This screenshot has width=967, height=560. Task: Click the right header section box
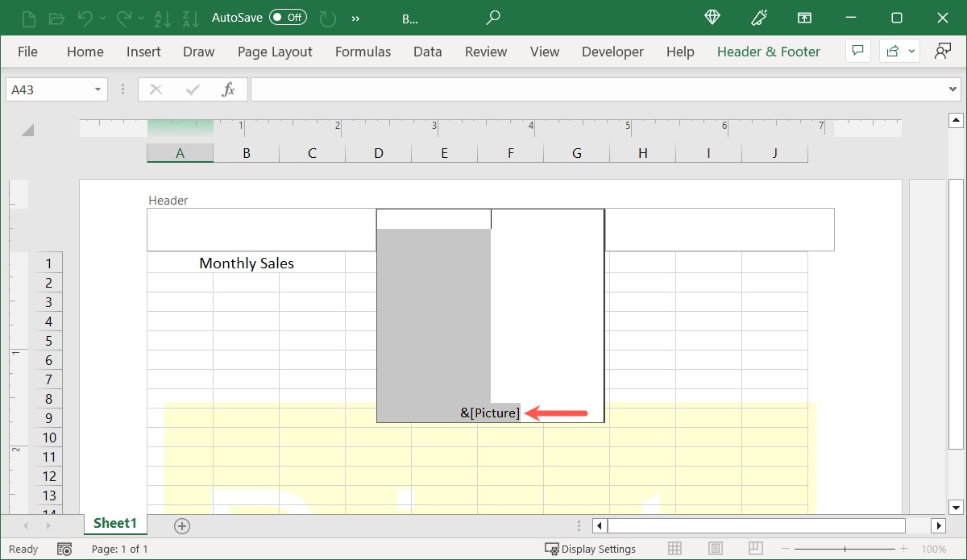pyautogui.click(x=720, y=230)
